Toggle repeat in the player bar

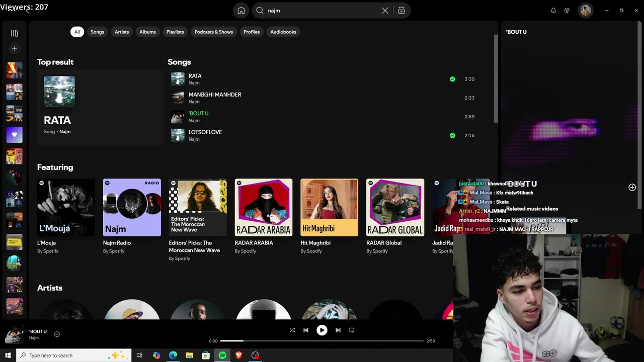coord(352,330)
